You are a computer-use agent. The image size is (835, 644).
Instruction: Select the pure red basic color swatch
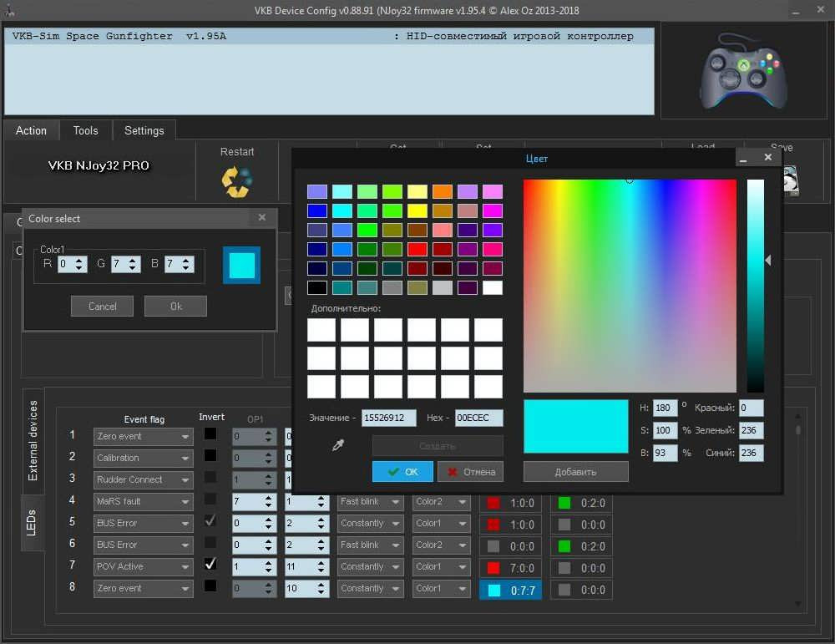click(x=417, y=249)
